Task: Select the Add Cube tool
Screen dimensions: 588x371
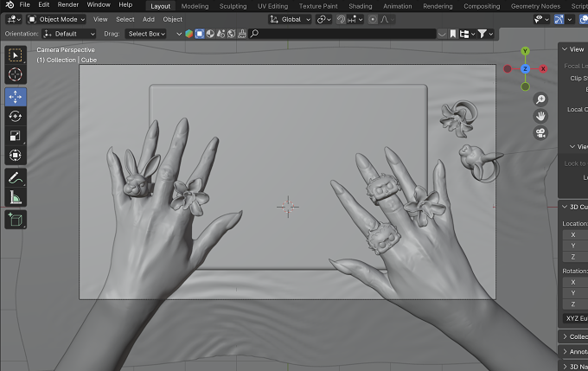Action: [16, 220]
